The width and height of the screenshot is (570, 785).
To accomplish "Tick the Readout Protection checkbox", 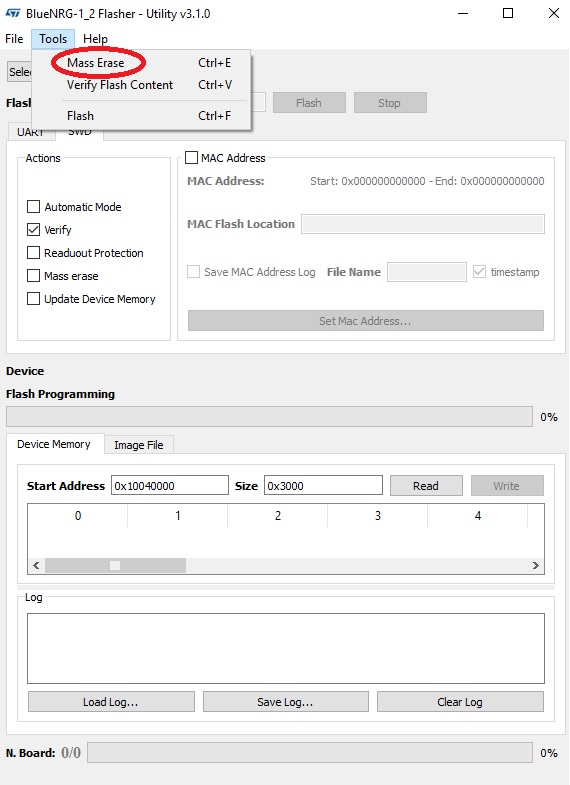I will coord(34,253).
